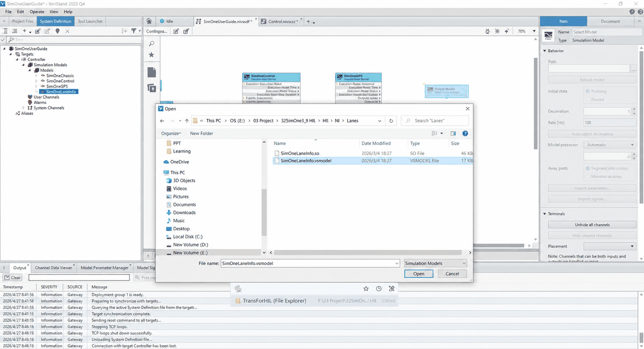Viewport: 644px width, 349px height.
Task: Switch to the Channel Data Viewer tab
Action: click(x=53, y=268)
